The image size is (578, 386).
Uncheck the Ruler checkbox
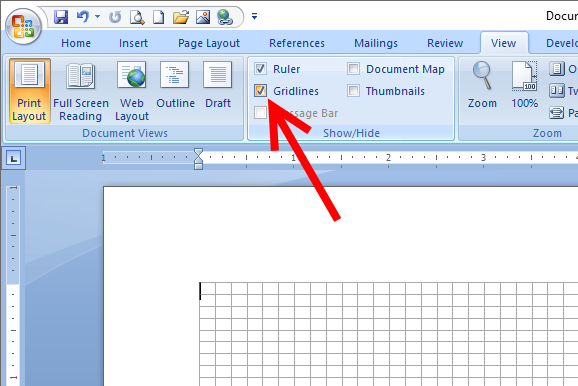(x=260, y=69)
